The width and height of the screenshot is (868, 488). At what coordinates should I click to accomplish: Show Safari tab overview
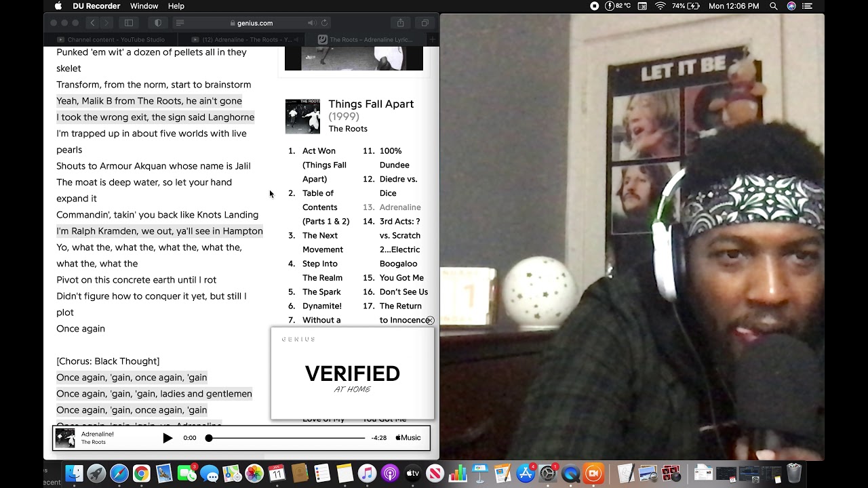coord(425,23)
